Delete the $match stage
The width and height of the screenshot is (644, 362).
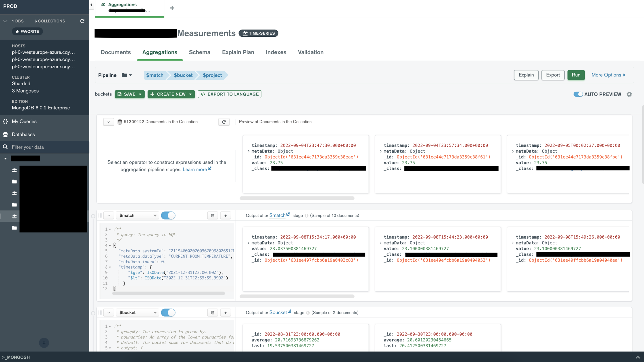(x=212, y=215)
